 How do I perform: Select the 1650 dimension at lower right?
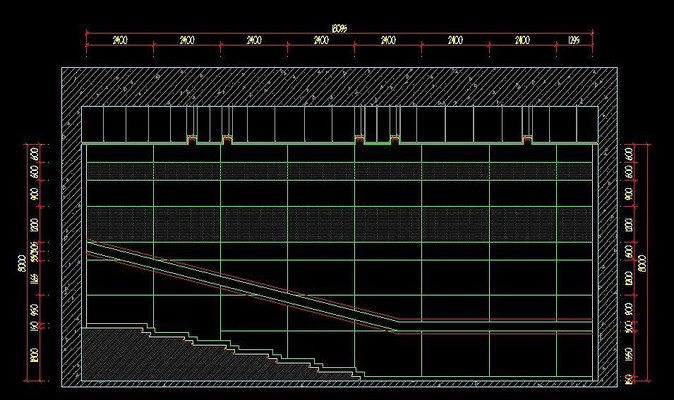628,354
